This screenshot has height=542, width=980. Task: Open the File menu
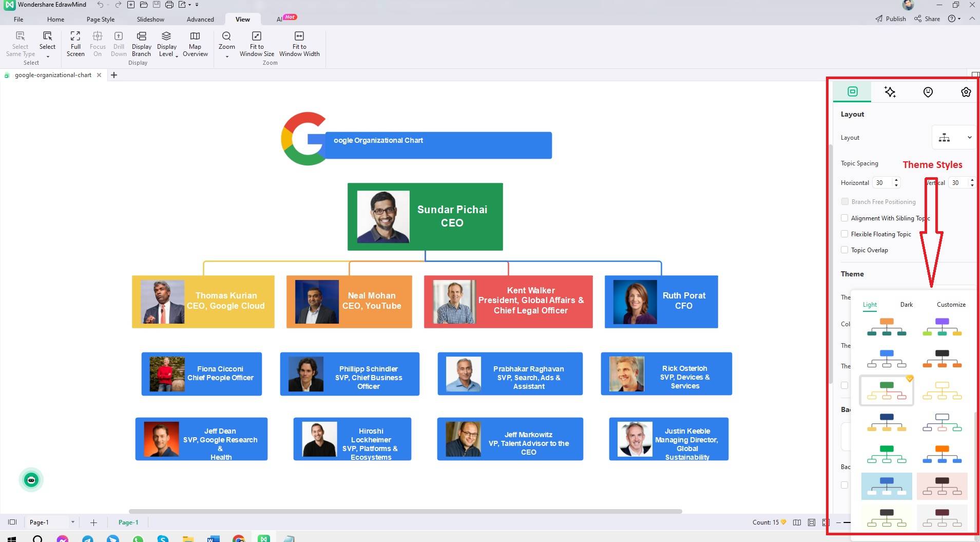pos(18,19)
